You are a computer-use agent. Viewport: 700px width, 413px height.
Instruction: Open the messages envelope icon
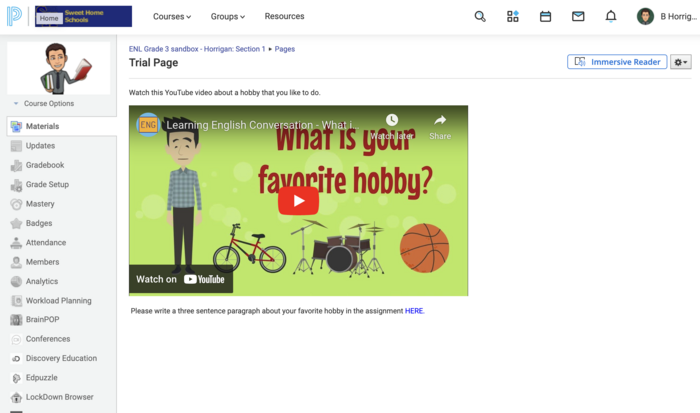tap(578, 16)
